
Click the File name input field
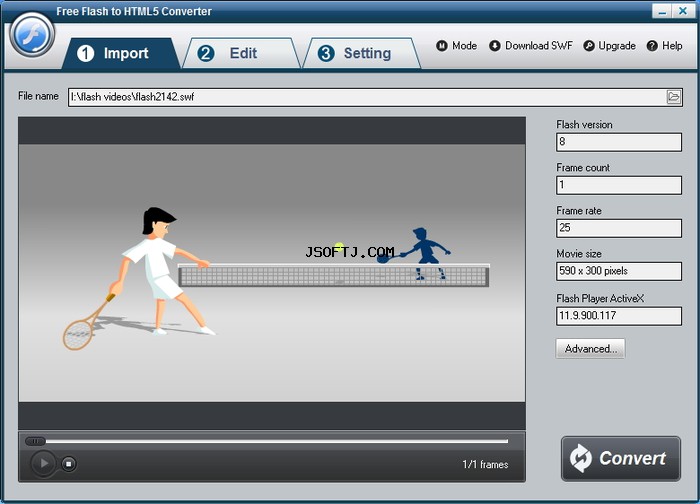coord(367,97)
